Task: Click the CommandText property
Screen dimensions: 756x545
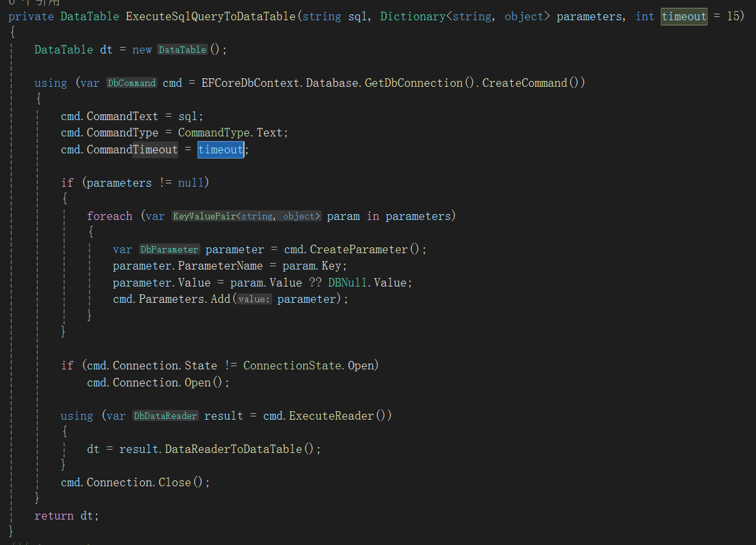Action: 123,116
